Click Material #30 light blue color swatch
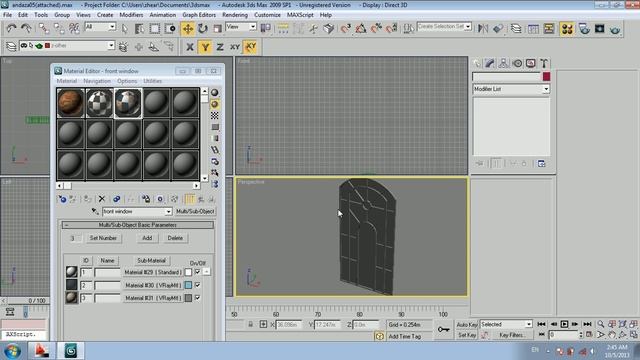Image resolution: width=640 pixels, height=360 pixels. pyautogui.click(x=188, y=285)
